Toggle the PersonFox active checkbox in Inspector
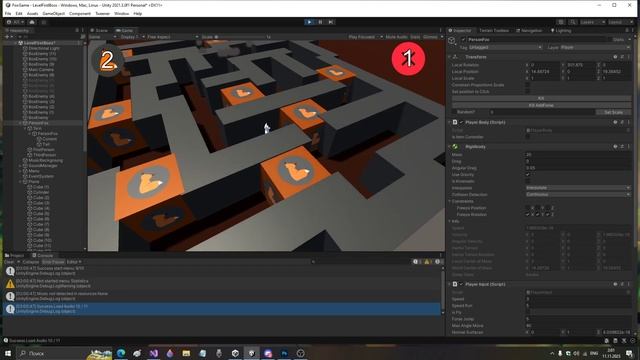Viewport: 640px width, 360px height. click(x=463, y=40)
